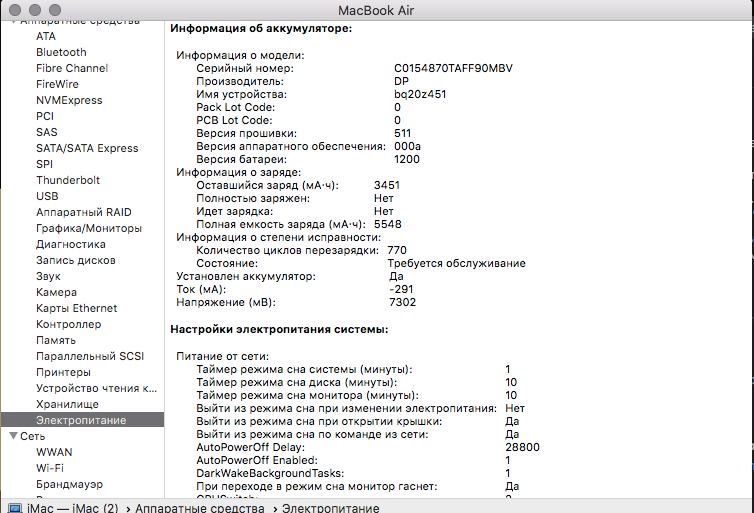
Task: Close the MacBook Air window
Action: pos(14,10)
